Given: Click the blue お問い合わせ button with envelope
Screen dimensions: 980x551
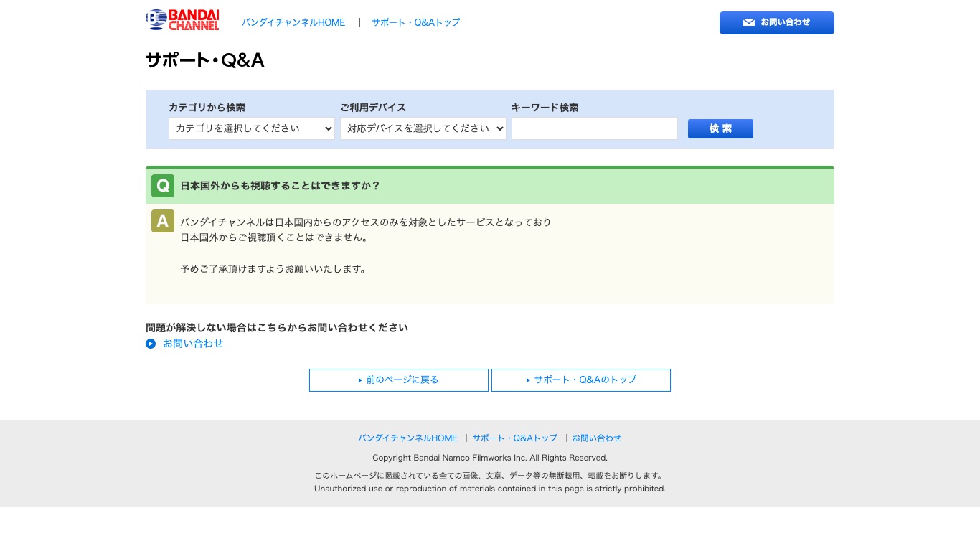Looking at the screenshot, I should 777,23.
